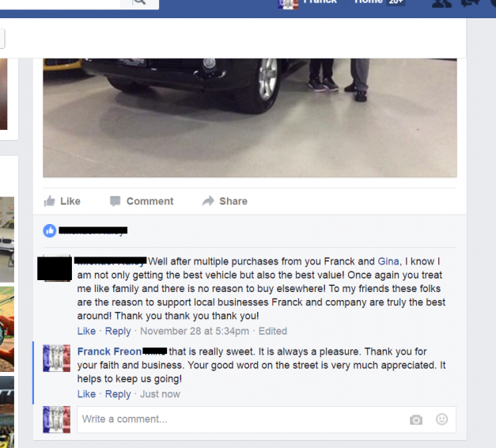View comment edit history via Edited
Viewport: 496px width, 448px height.
click(273, 331)
